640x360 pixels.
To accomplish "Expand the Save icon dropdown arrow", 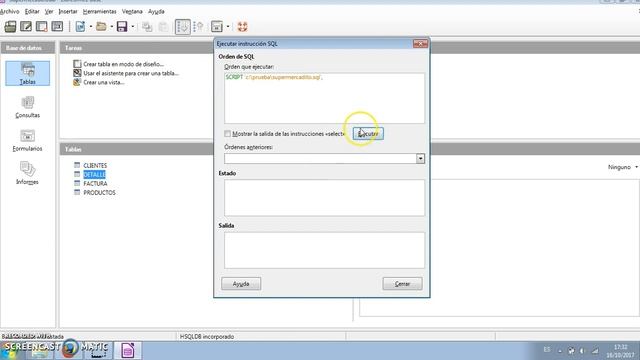I will (133, 27).
